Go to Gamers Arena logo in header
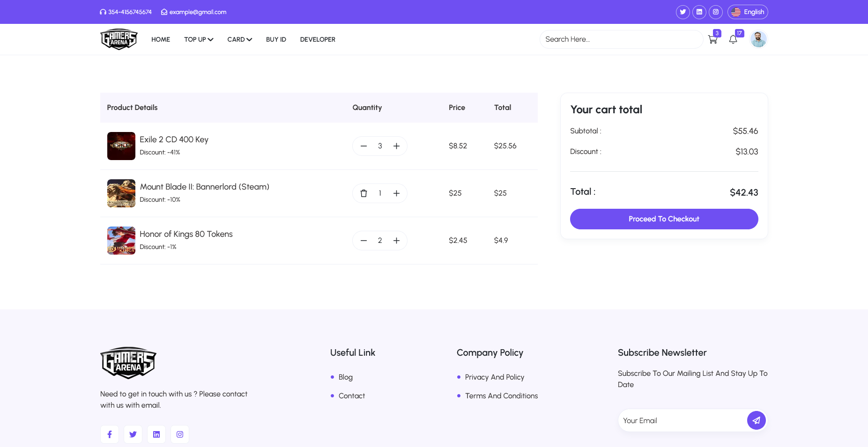Screen dimensions: 868x447 pyautogui.click(x=119, y=39)
